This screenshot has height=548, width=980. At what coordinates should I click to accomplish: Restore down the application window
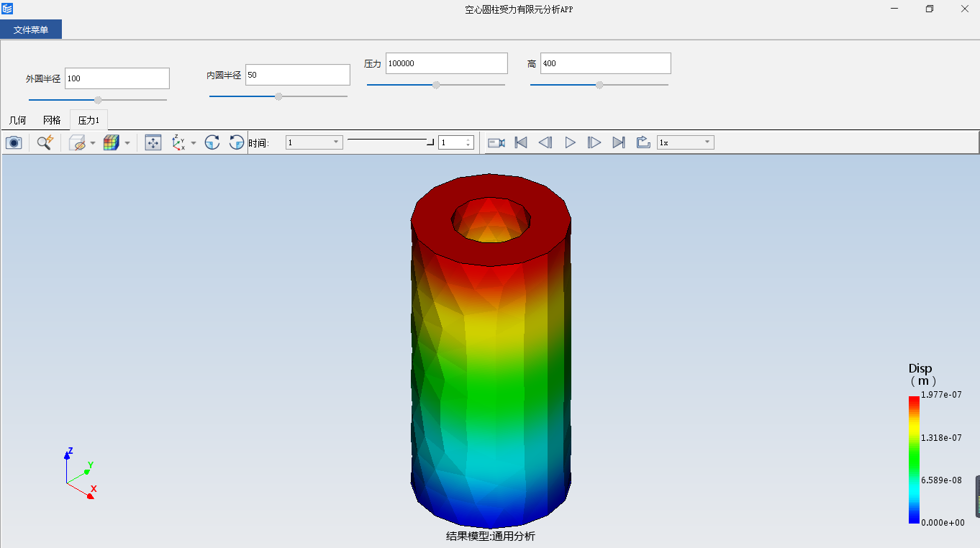[930, 9]
